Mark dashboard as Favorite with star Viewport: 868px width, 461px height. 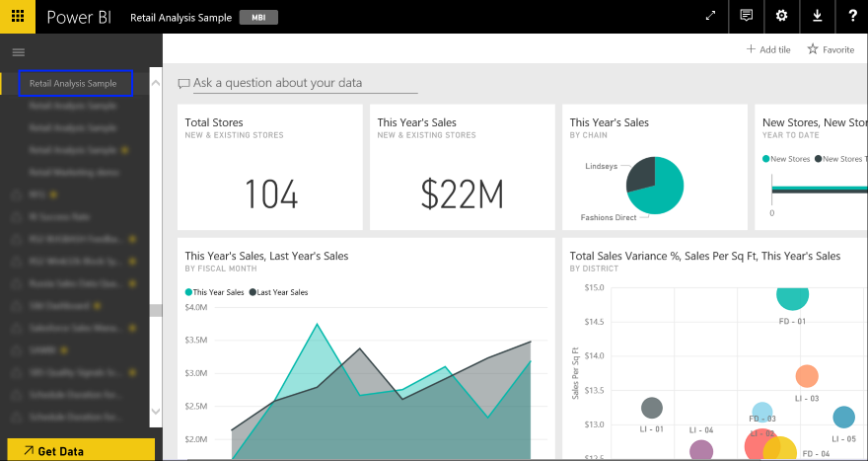point(831,49)
